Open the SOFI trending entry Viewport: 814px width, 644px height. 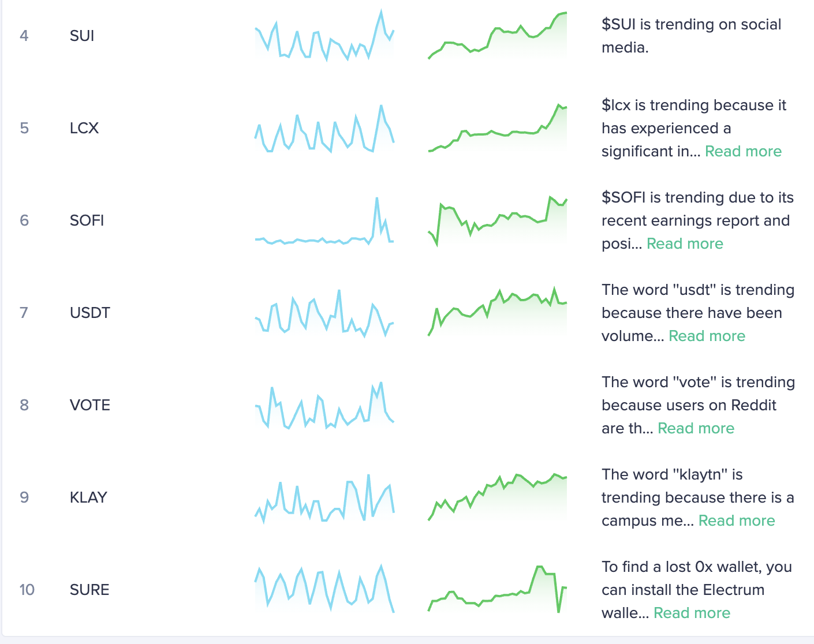tap(87, 220)
